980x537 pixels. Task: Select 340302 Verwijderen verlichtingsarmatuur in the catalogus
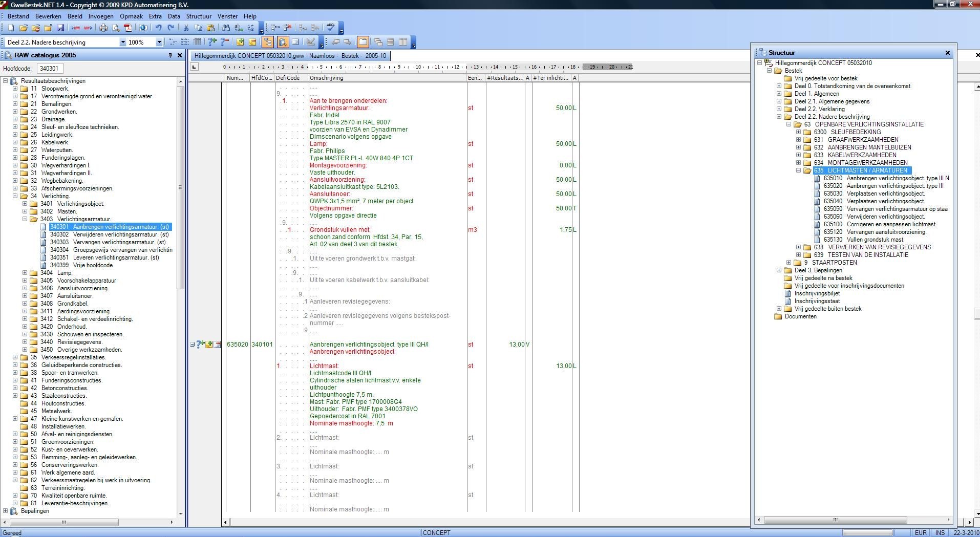(x=109, y=234)
